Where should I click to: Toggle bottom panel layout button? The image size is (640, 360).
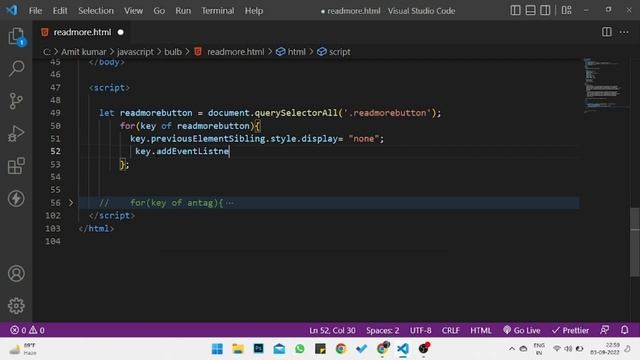tap(530, 10)
